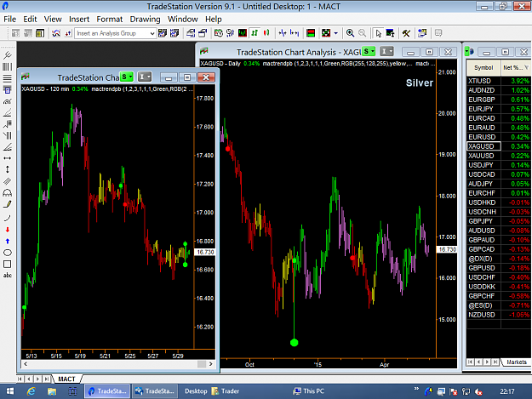Click the horizontal scrollbar thumb of 120 min chart
Viewport: 532px width, 399px height.
202,364
